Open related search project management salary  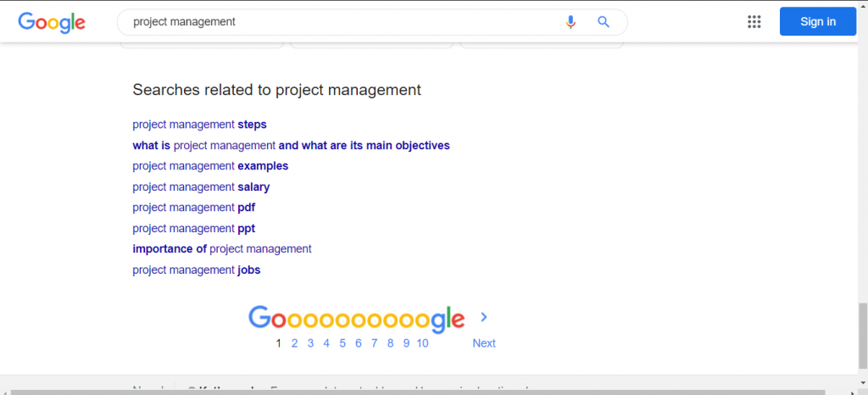(x=201, y=187)
